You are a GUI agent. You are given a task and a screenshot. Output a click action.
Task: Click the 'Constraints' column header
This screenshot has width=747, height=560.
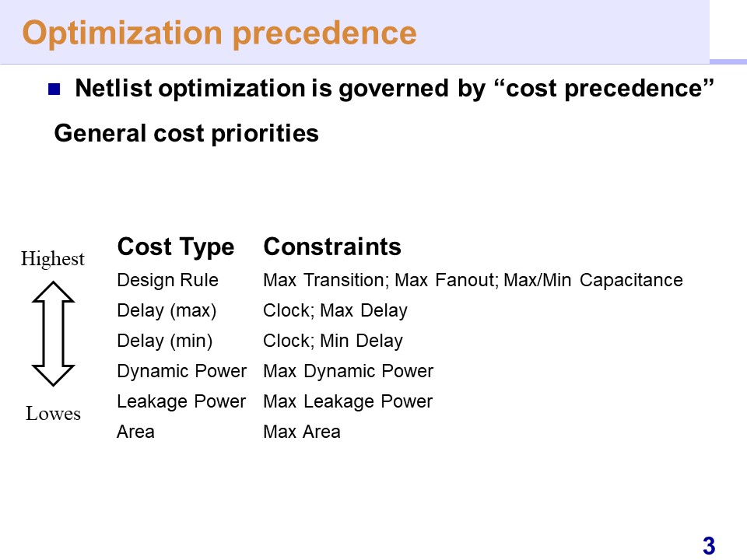332,247
